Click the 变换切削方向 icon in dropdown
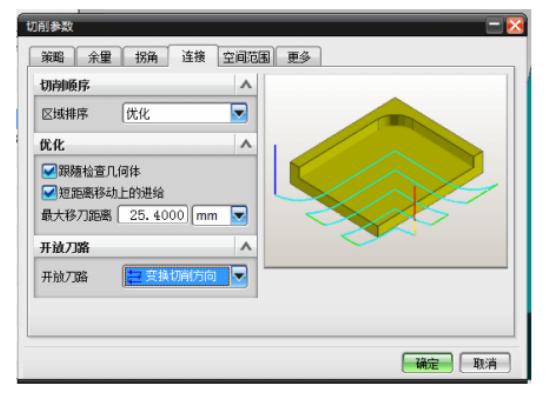 click(134, 276)
